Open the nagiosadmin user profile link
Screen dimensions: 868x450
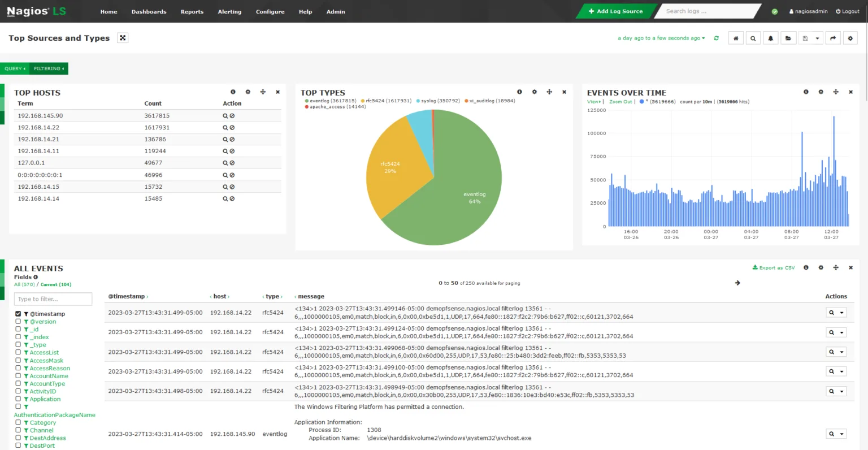coord(809,11)
